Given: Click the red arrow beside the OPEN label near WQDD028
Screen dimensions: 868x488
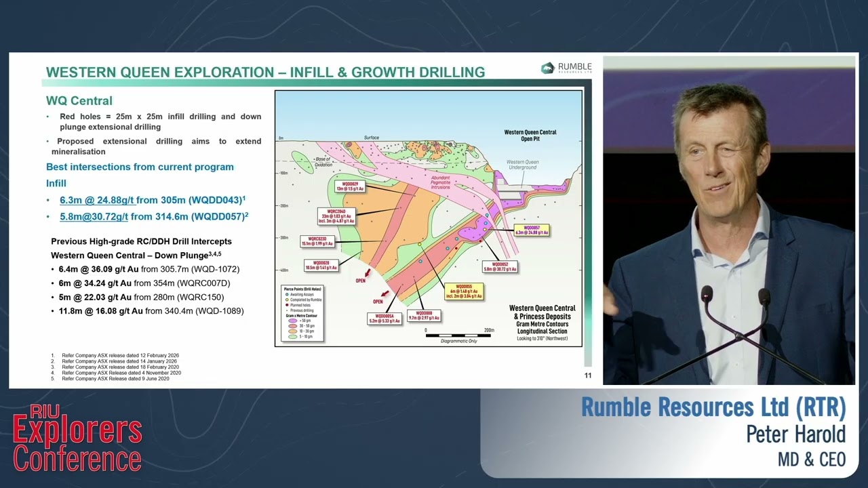Looking at the screenshot, I should [368, 273].
